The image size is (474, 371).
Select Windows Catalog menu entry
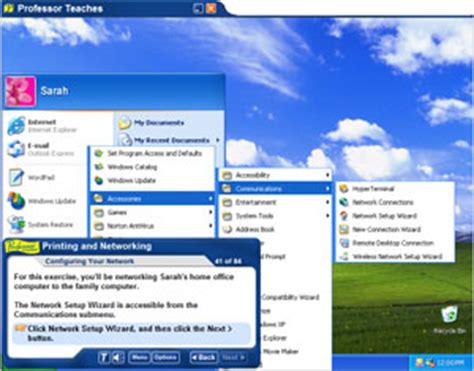click(153, 167)
